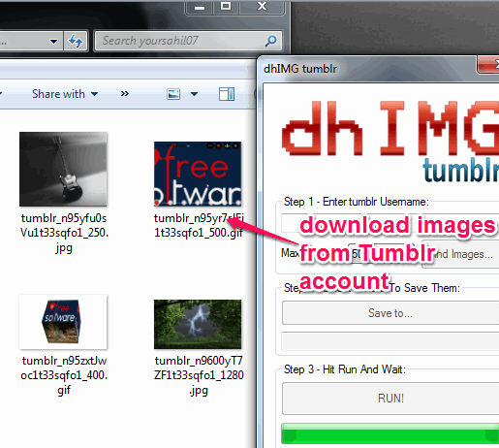The height and width of the screenshot is (448, 499).
Task: Click the RUN! button in dhIMG
Action: coord(390,399)
